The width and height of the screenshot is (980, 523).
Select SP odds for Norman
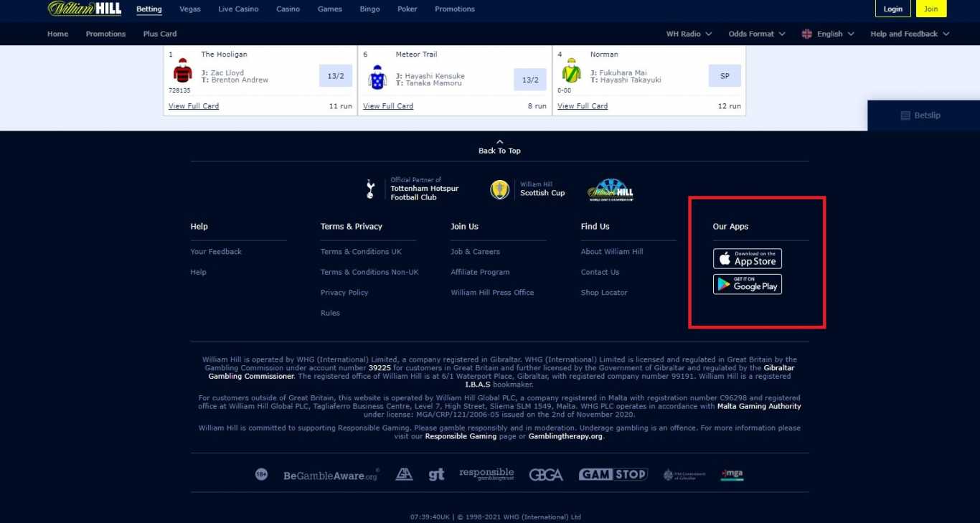coord(725,76)
